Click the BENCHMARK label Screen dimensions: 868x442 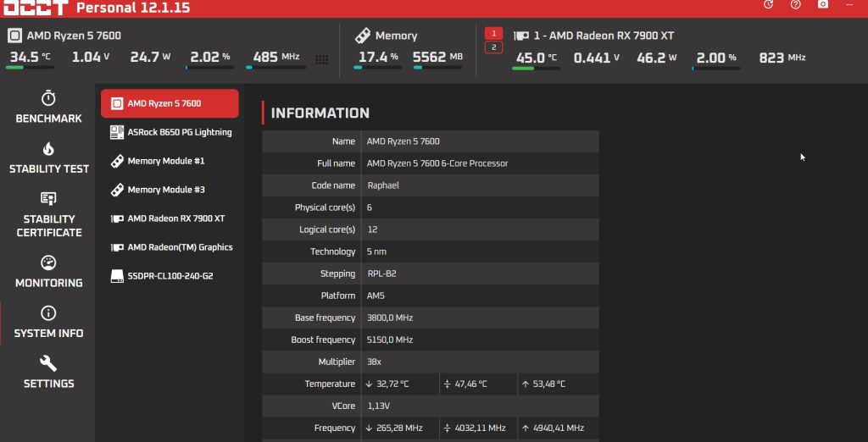[x=48, y=119]
